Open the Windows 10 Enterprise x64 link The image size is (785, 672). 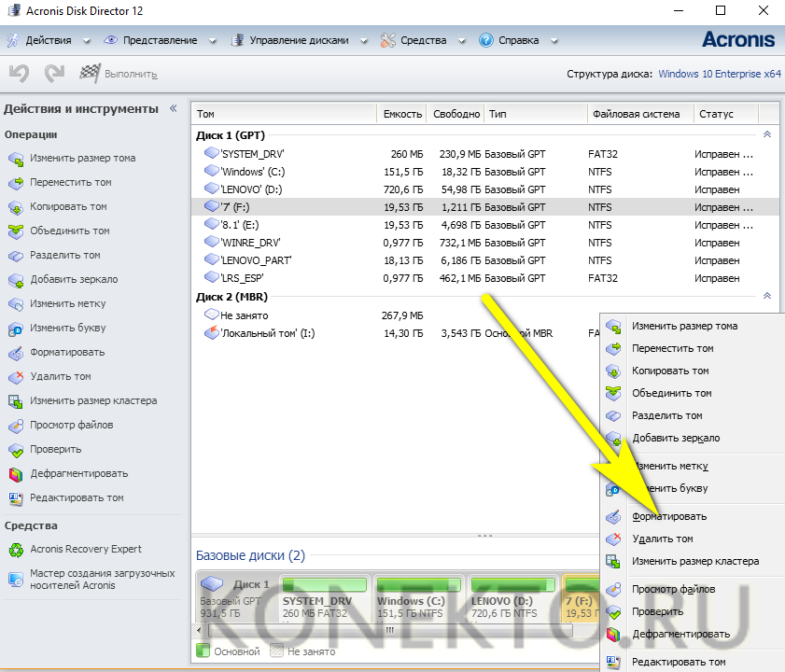point(719,74)
